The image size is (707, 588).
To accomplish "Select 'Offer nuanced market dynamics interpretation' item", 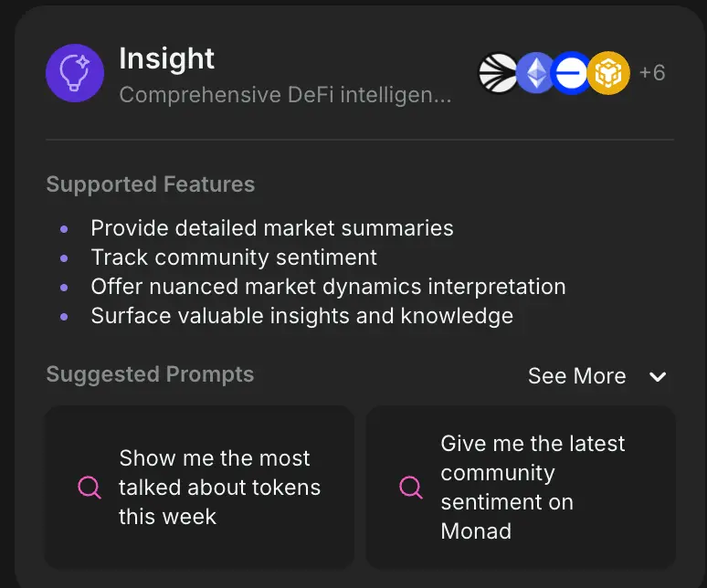I will (328, 287).
